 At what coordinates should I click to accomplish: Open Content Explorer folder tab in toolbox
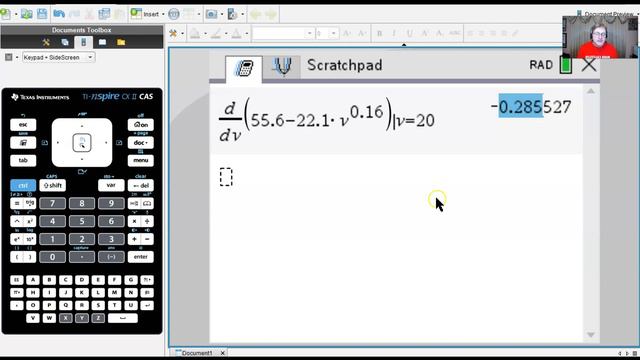(121, 42)
